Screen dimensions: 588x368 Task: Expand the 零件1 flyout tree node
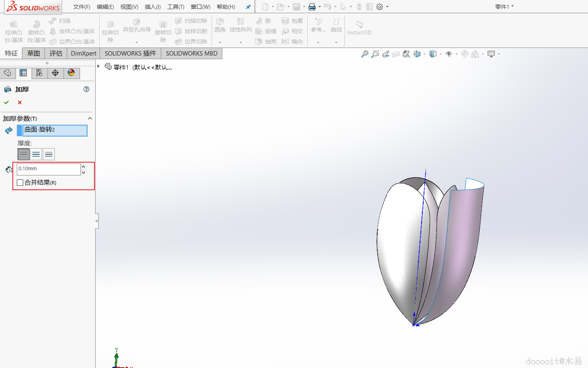pyautogui.click(x=98, y=66)
